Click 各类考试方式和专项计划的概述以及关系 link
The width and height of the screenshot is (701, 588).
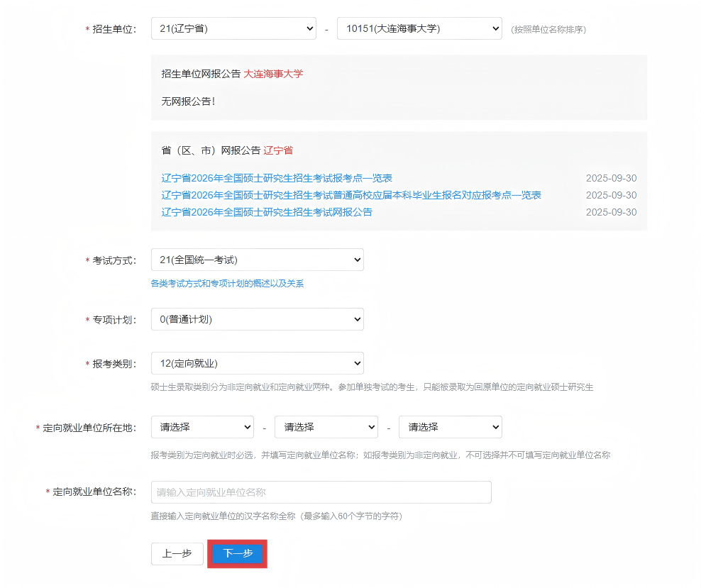(x=227, y=284)
